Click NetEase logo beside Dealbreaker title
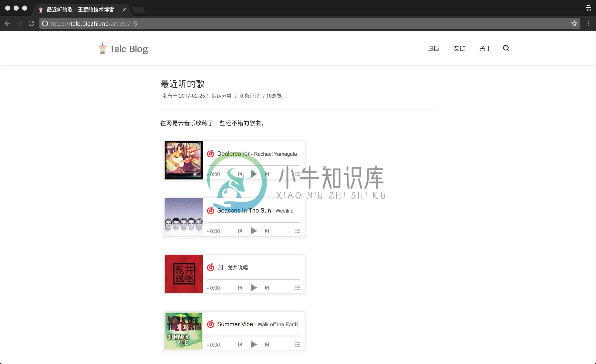The image size is (596, 364). (x=211, y=154)
